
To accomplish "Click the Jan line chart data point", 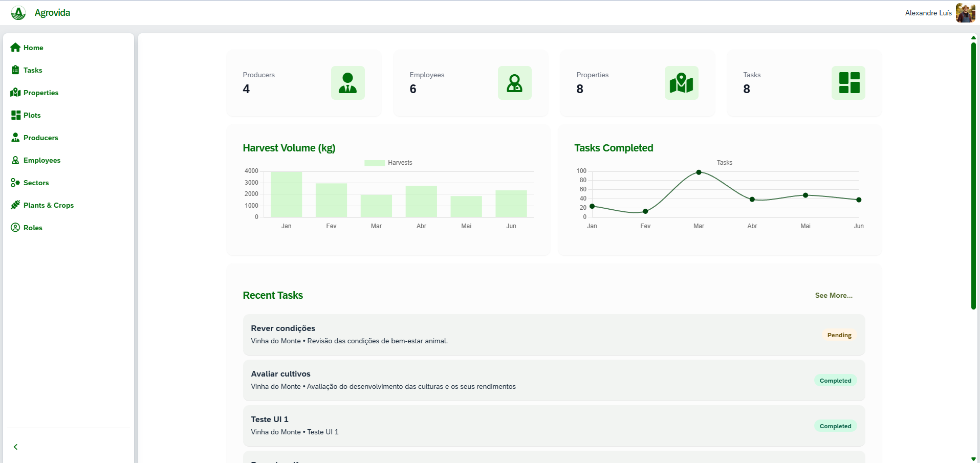I will [592, 206].
